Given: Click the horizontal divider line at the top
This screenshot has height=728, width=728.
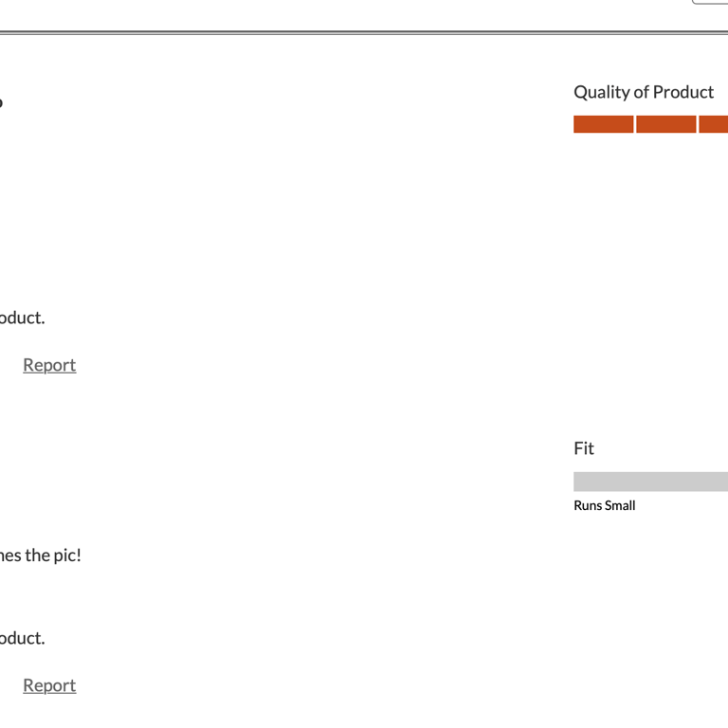Looking at the screenshot, I should [364, 33].
